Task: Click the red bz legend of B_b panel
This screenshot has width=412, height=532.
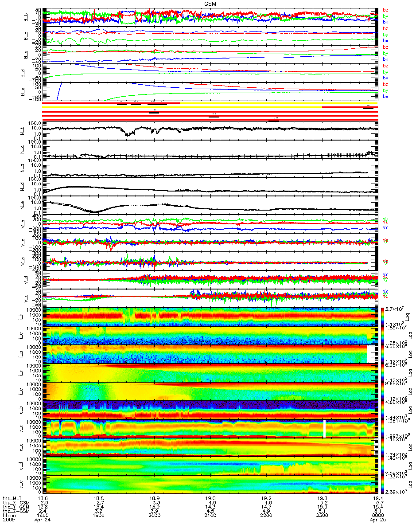Action: 385,10
